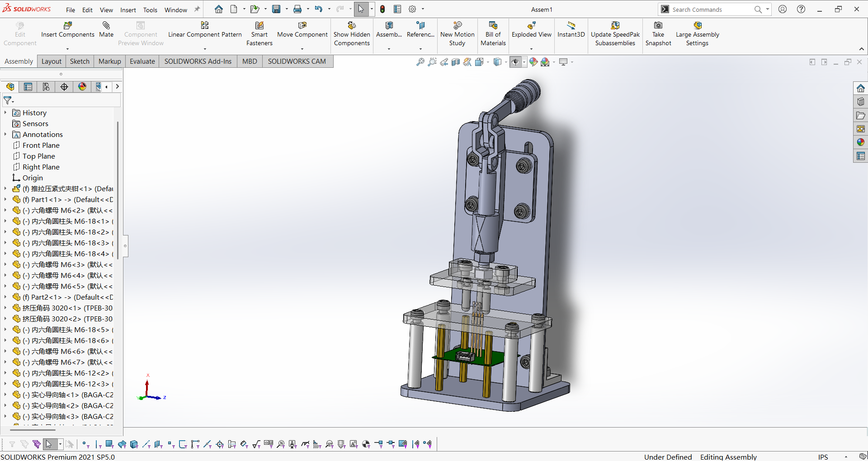Image resolution: width=868 pixels, height=461 pixels.
Task: Click the Editing Assembly status text
Action: coord(728,457)
